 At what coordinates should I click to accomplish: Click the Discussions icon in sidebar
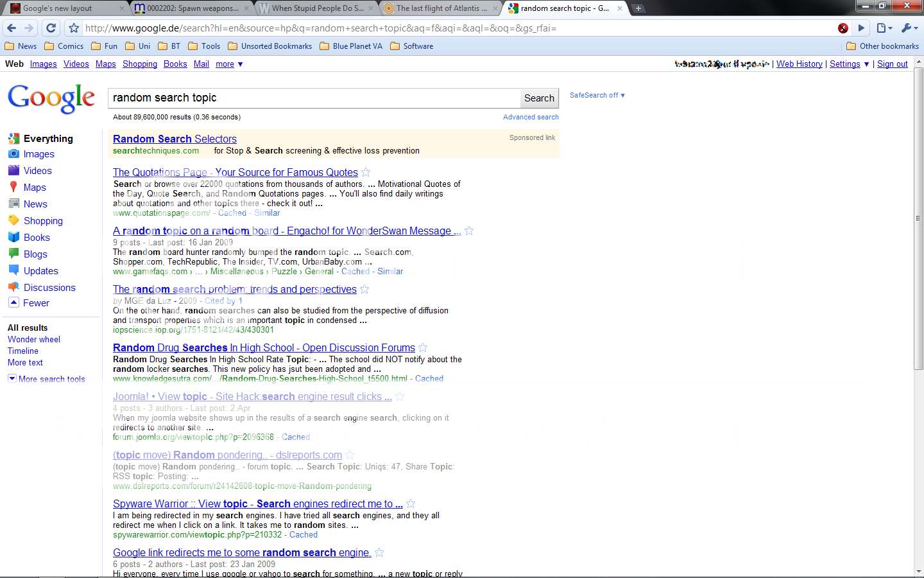13,287
